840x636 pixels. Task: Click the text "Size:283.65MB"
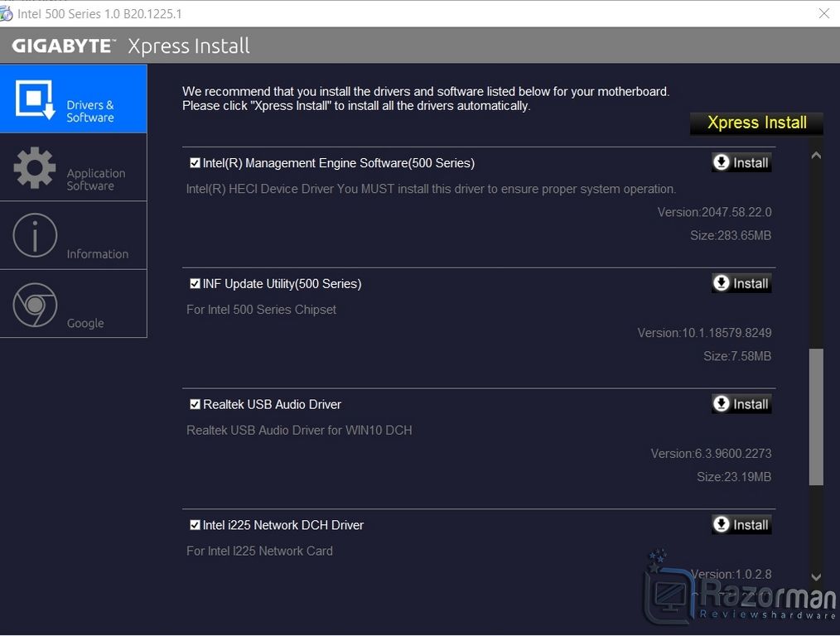pos(731,235)
